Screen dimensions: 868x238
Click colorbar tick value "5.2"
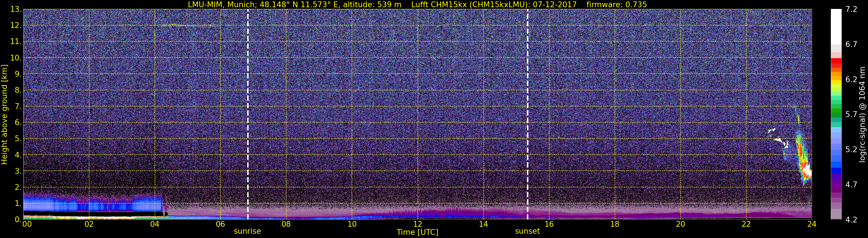point(851,150)
